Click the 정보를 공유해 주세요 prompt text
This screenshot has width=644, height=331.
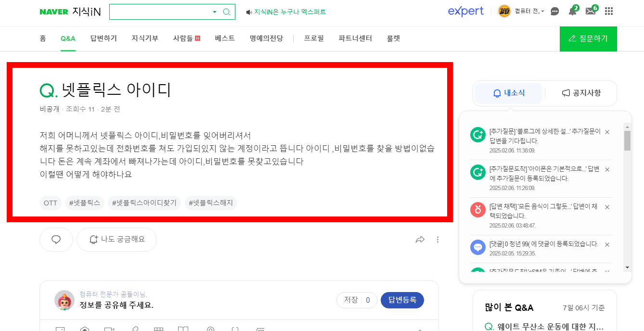(x=116, y=305)
